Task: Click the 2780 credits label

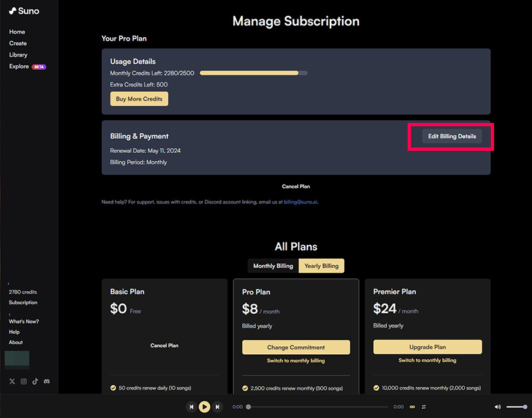Action: [x=23, y=292]
